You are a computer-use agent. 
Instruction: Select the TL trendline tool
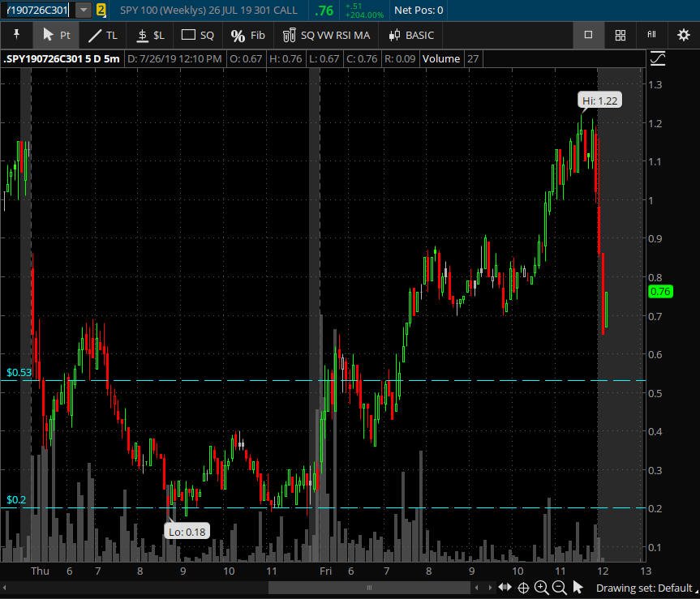click(103, 35)
